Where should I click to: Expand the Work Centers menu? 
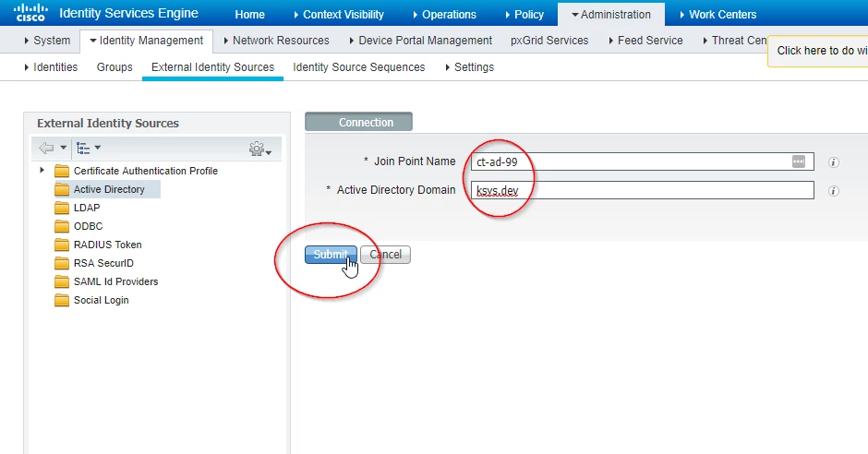(718, 15)
